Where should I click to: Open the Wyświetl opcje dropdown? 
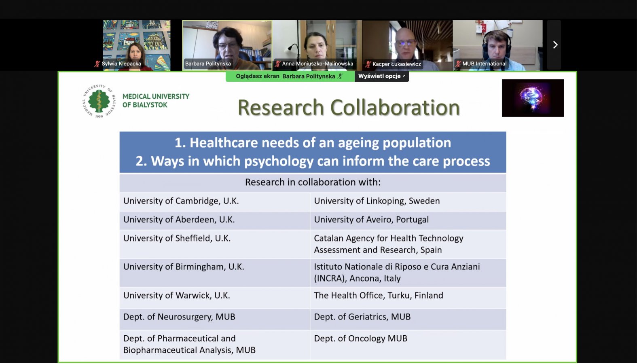381,76
